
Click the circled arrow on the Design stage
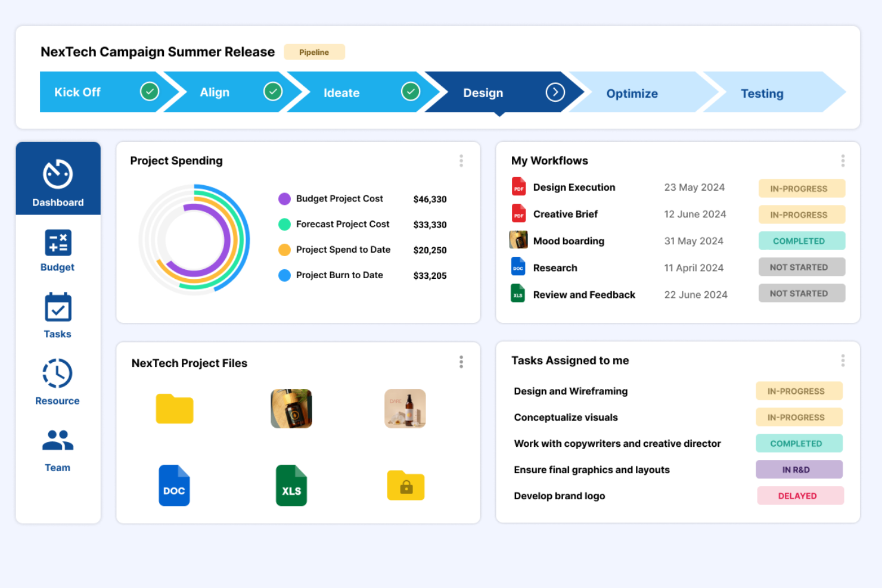click(555, 91)
